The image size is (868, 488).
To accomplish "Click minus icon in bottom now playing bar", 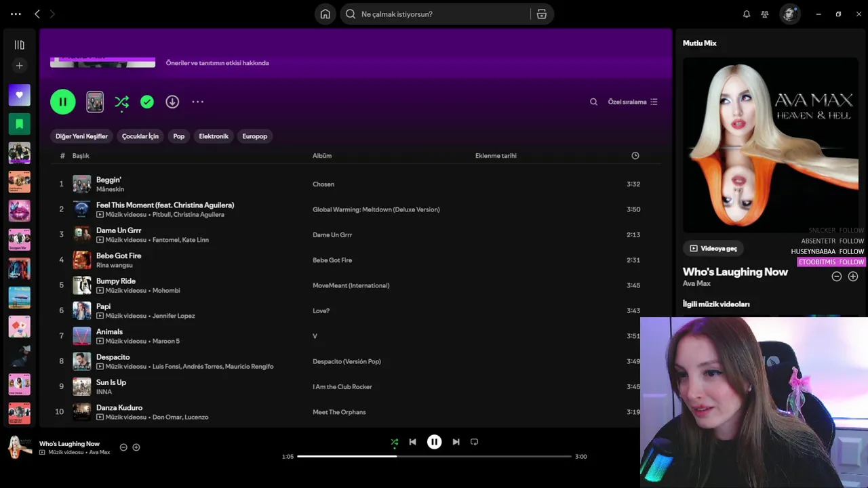I will (123, 447).
